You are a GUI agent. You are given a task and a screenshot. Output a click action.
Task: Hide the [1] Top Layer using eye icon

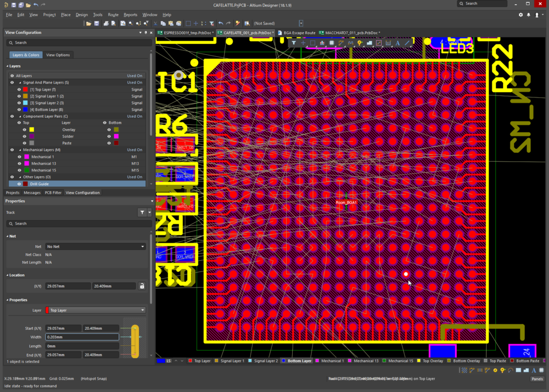click(x=19, y=89)
